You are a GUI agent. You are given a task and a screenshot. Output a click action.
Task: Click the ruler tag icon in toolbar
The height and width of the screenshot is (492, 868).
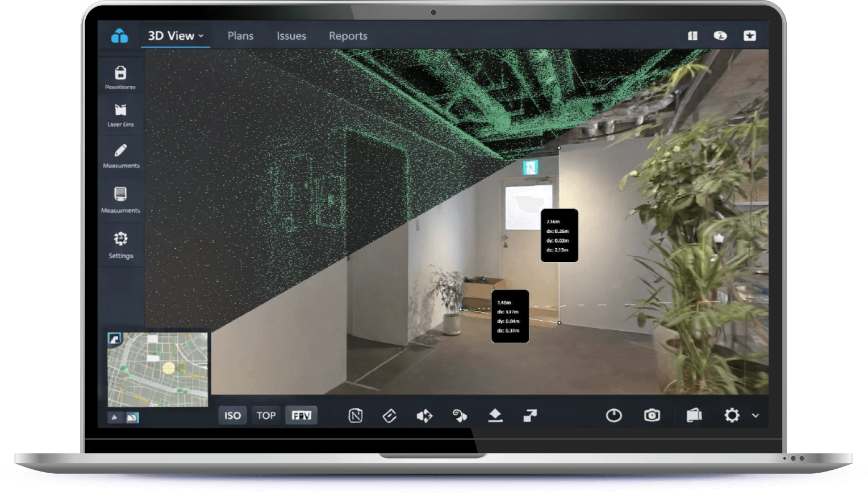point(389,416)
